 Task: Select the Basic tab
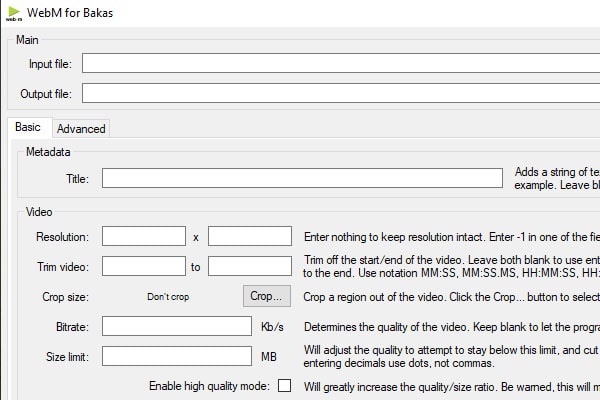point(28,127)
